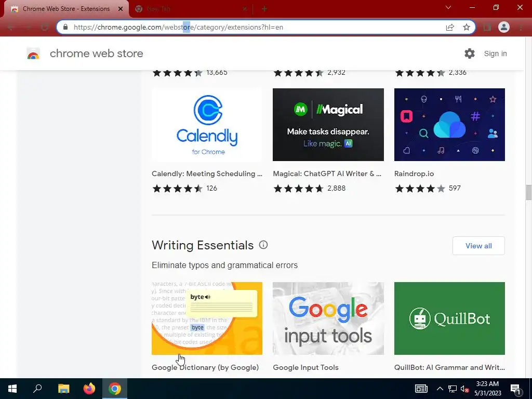
Task: Open the Calendly for Chrome thumbnail
Action: (207, 125)
